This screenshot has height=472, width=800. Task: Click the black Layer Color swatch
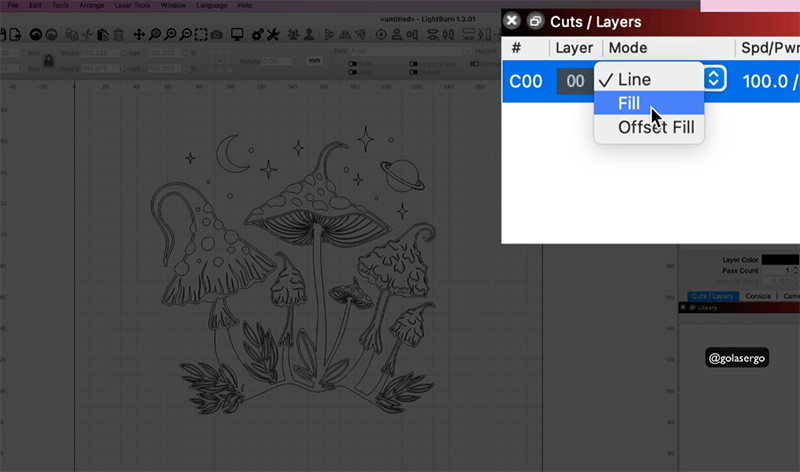[x=779, y=260]
